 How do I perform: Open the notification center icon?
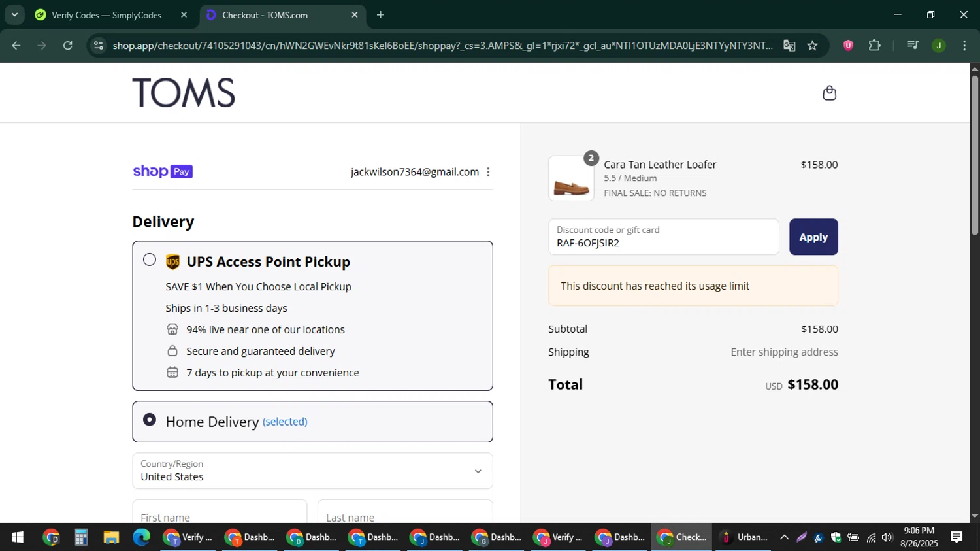[x=956, y=537]
